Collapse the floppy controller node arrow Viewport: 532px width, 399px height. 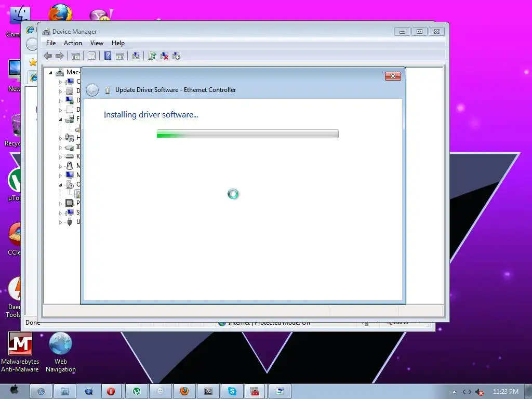point(60,119)
